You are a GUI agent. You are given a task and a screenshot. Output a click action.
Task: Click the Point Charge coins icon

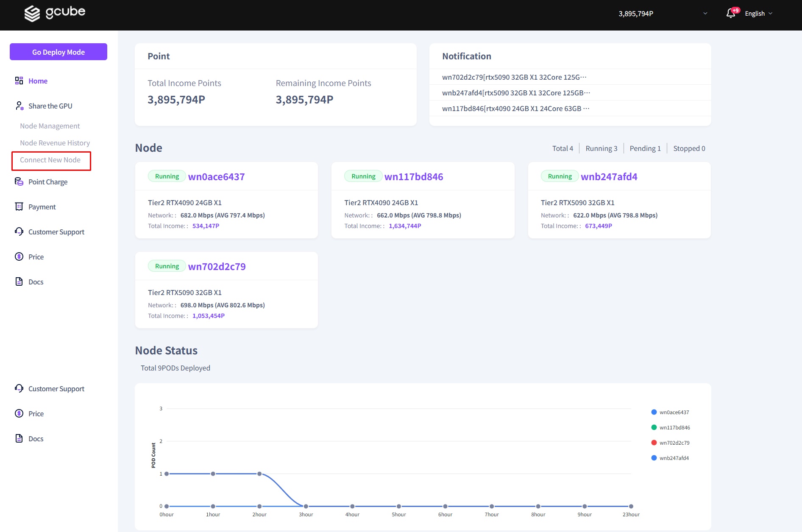pyautogui.click(x=19, y=181)
